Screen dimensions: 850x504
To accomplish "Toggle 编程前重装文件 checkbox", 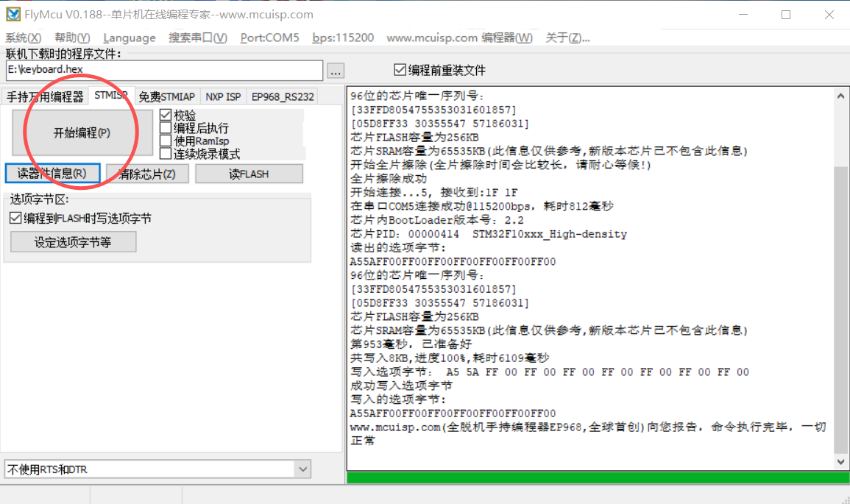I will (400, 70).
